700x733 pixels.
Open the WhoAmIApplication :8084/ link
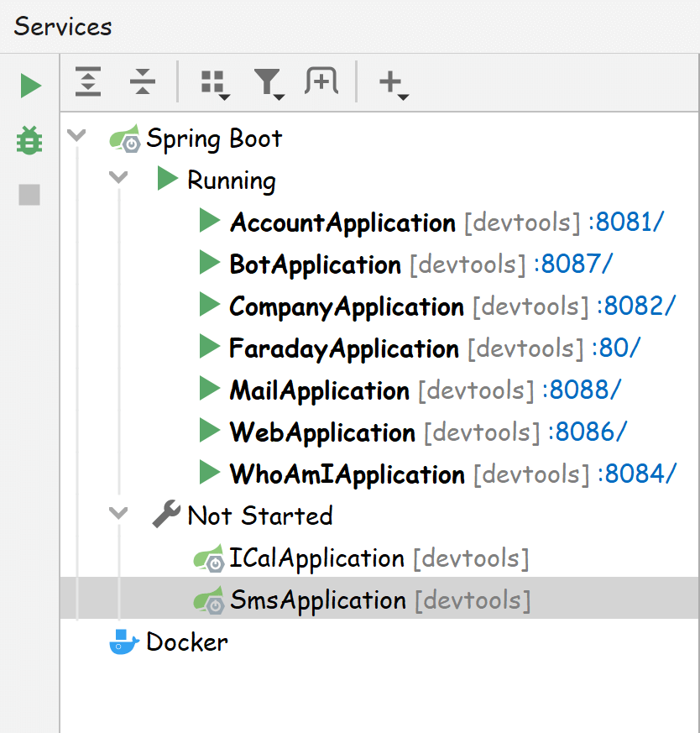tap(637, 474)
